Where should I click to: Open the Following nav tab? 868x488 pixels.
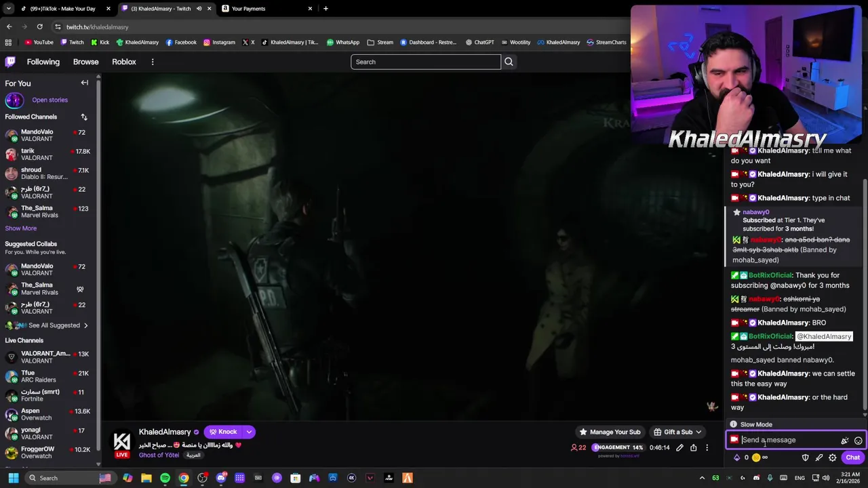pyautogui.click(x=43, y=62)
